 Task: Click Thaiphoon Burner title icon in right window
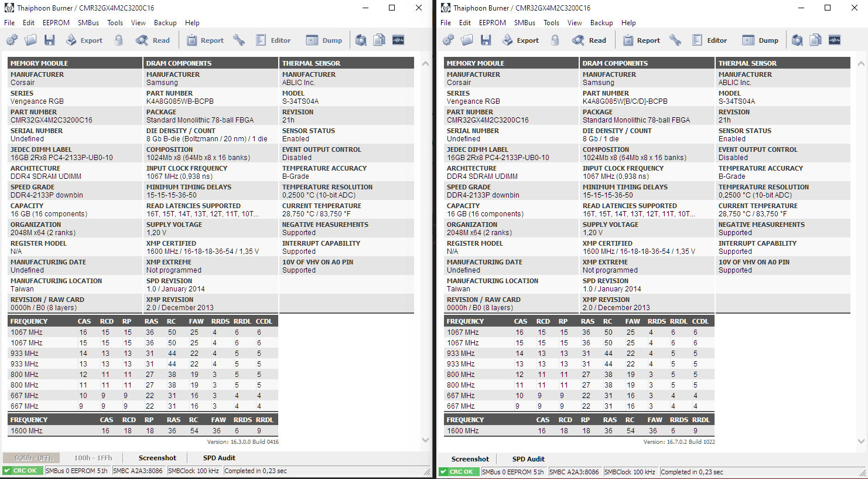point(445,8)
